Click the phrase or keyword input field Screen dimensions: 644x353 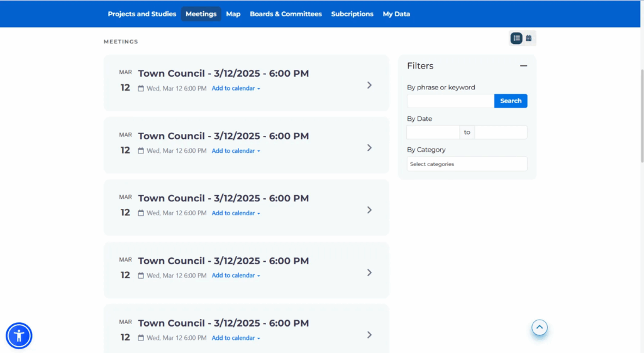point(450,101)
